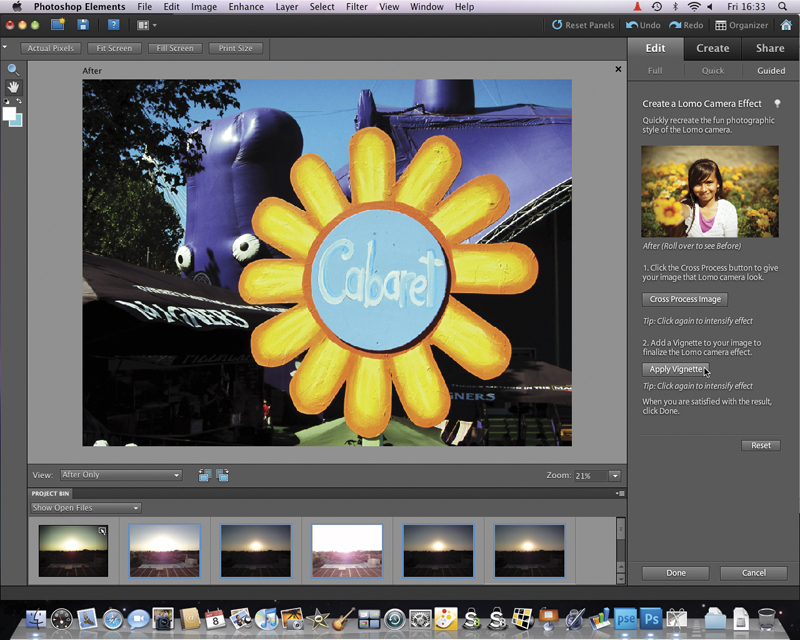This screenshot has height=640, width=800.
Task: Open the Filter menu
Action: coord(357,7)
